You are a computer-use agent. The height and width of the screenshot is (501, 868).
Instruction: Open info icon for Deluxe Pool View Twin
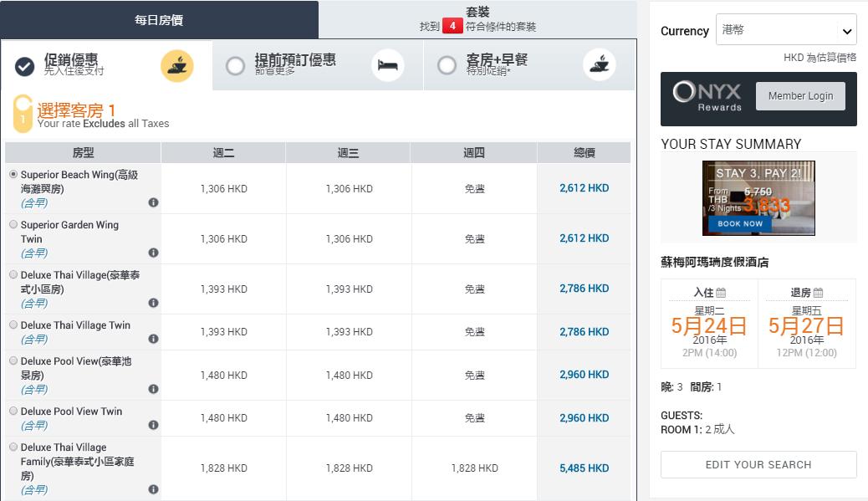153,425
